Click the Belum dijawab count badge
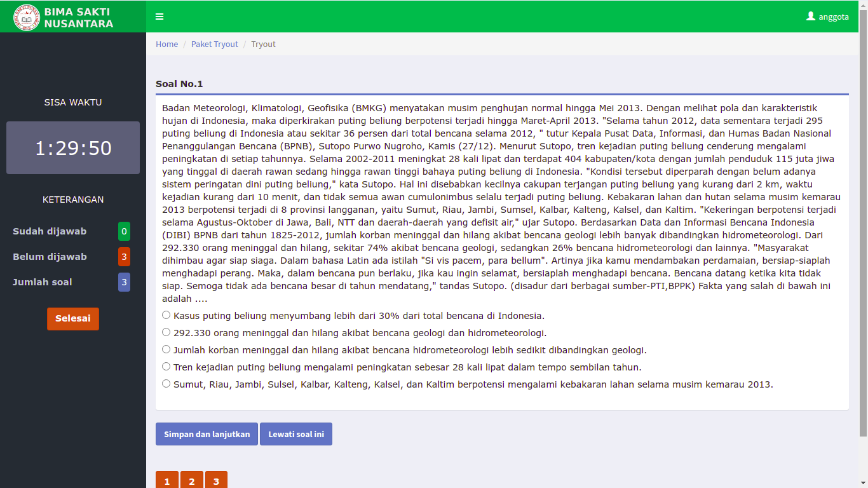 click(x=124, y=257)
